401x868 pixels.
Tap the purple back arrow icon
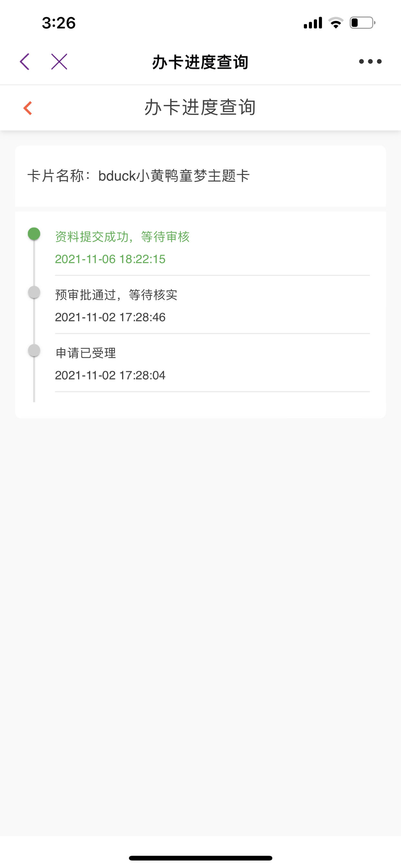click(x=25, y=62)
